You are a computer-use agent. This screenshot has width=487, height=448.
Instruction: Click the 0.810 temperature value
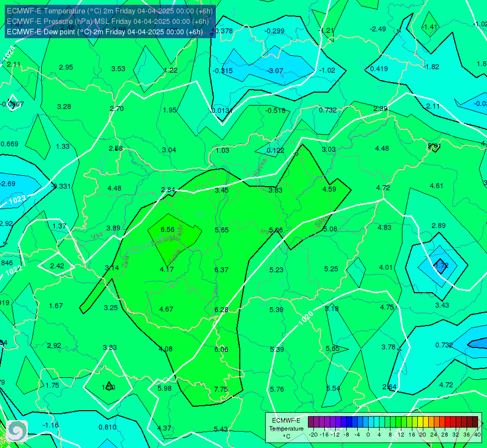click(x=107, y=427)
